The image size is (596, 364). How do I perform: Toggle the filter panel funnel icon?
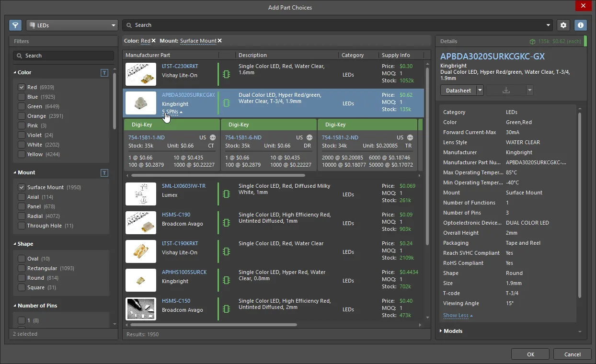coord(15,25)
